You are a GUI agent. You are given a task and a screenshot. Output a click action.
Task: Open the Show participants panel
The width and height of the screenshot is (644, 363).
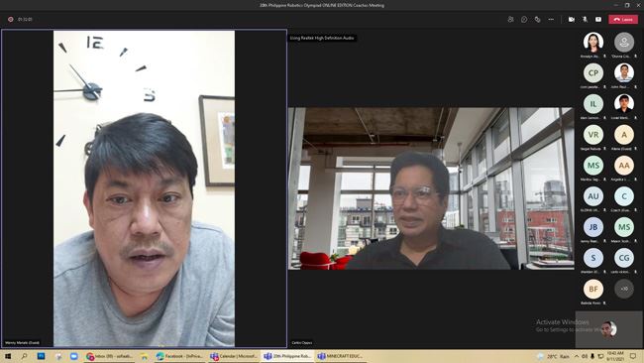click(510, 19)
